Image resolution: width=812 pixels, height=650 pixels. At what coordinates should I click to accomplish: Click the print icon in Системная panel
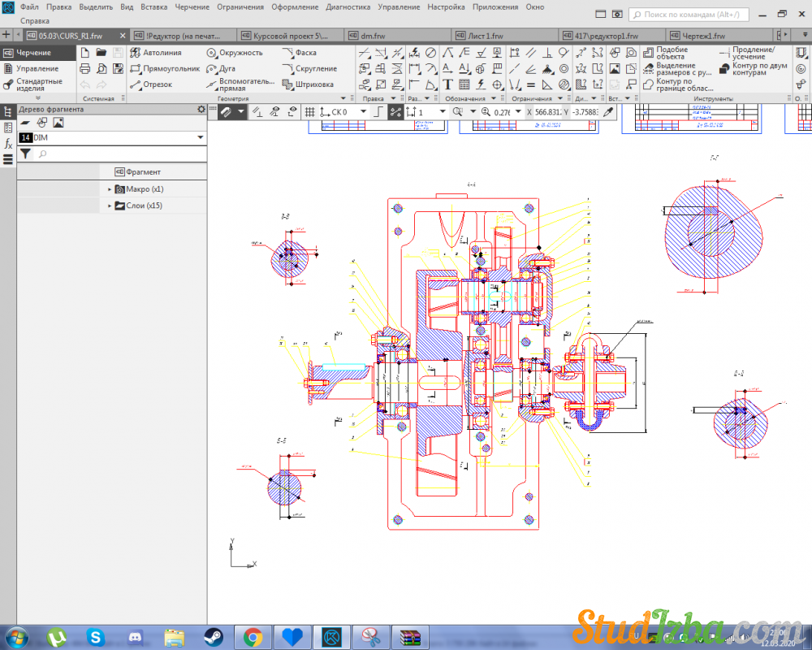pos(85,69)
